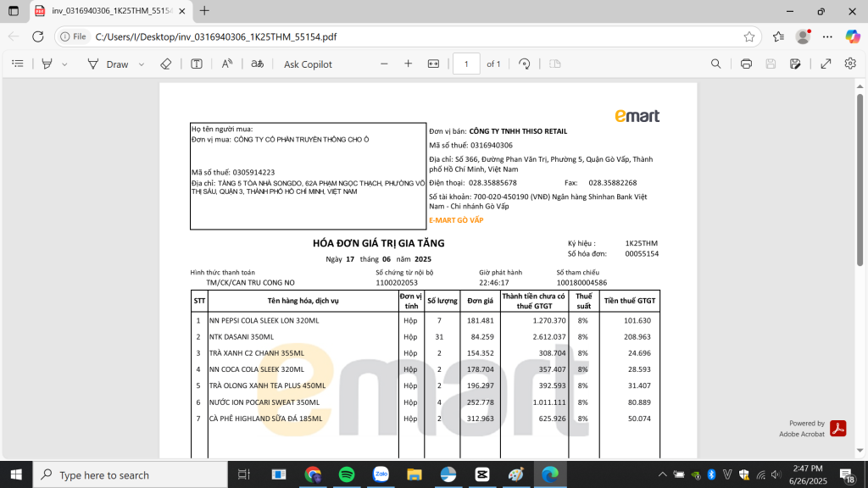Open the notification center
Screen dimensions: 868x488
tap(847, 474)
